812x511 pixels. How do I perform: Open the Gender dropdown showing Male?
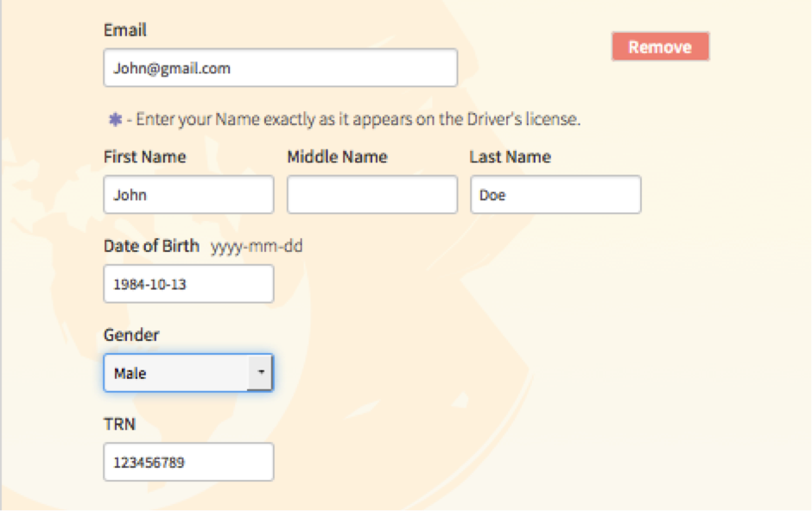[176, 373]
